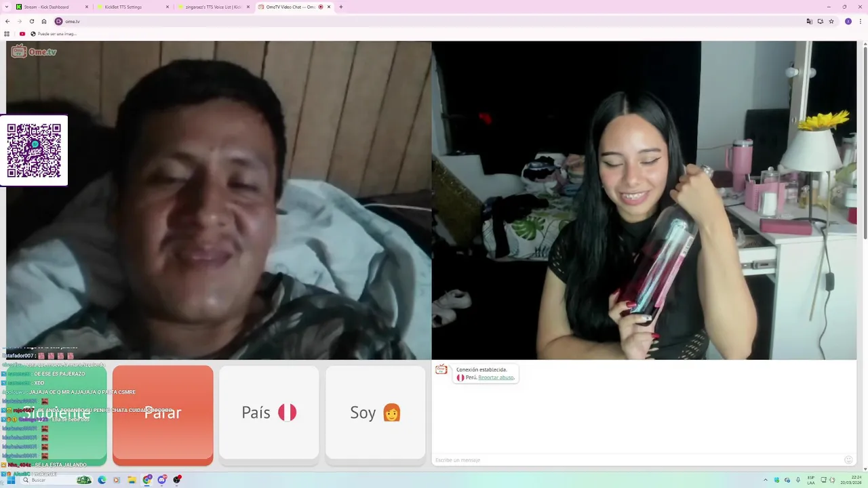Click the ESP LAA language indicator
Viewport: 868px width, 488px height.
(x=810, y=480)
